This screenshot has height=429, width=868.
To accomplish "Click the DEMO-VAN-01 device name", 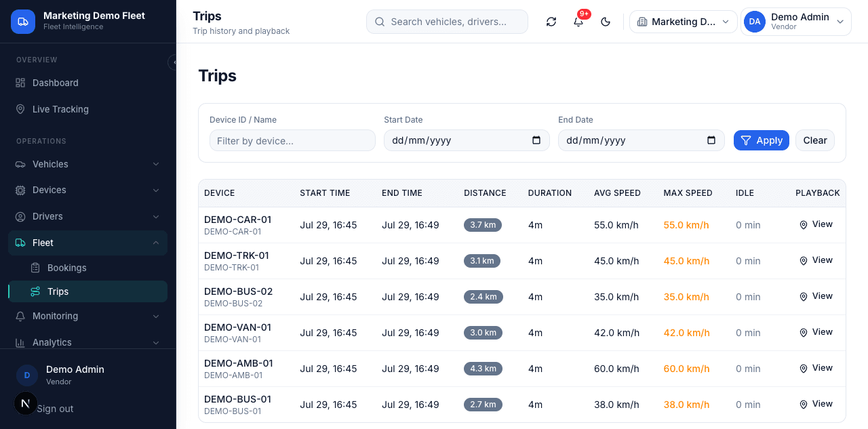I will (x=237, y=327).
